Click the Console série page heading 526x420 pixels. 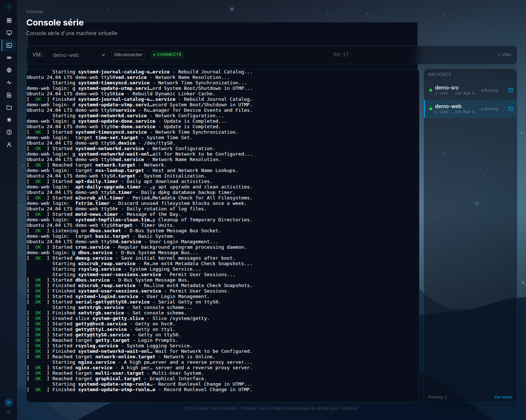[55, 23]
